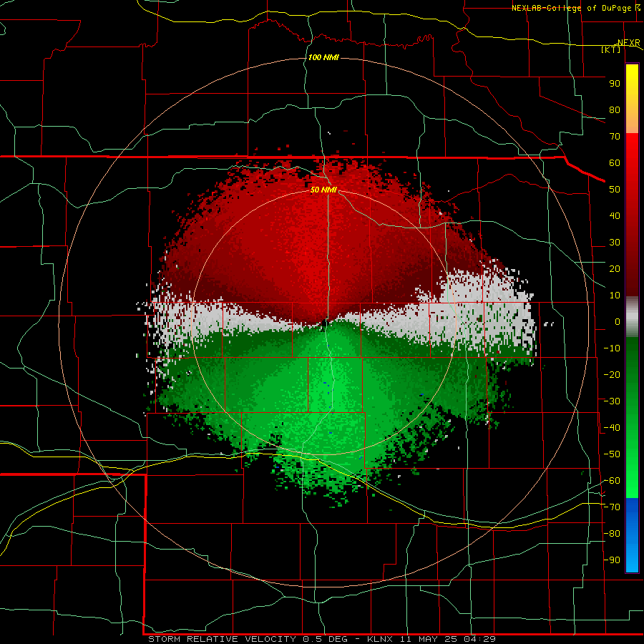Click the "-30" velocity scale label
644x644 pixels.
coord(612,401)
